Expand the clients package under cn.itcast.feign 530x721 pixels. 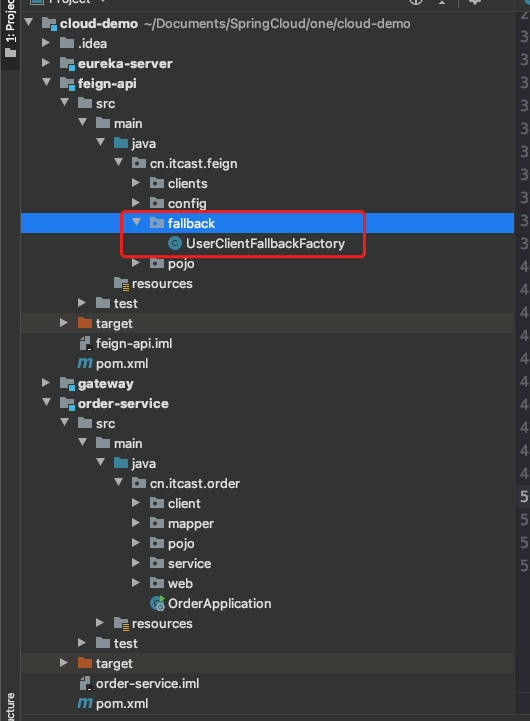[x=136, y=183]
